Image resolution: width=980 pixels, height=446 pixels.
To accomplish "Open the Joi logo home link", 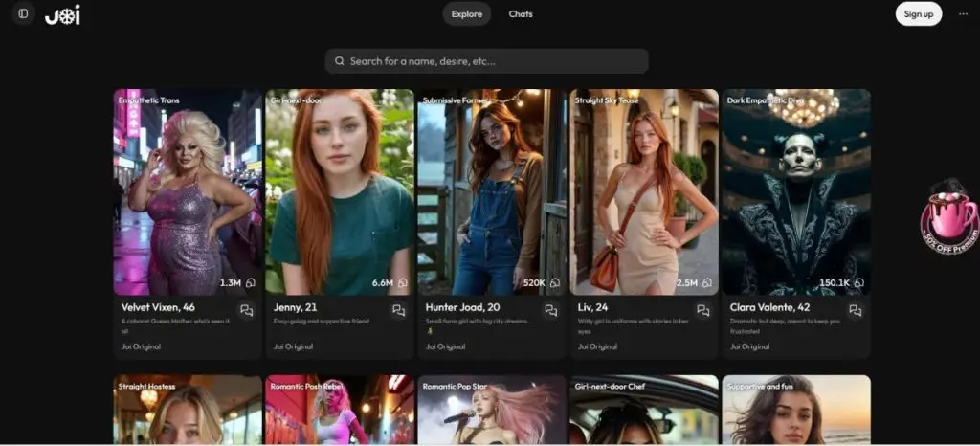I will (62, 14).
